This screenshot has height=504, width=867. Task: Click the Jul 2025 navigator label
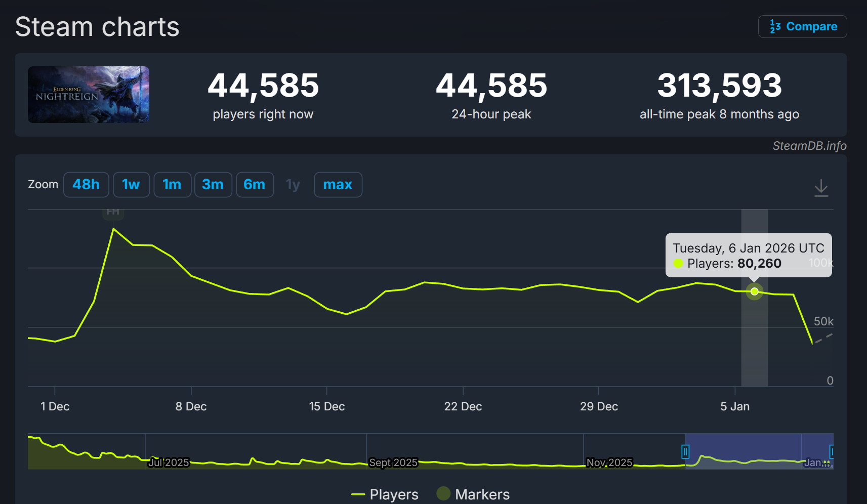point(169,463)
